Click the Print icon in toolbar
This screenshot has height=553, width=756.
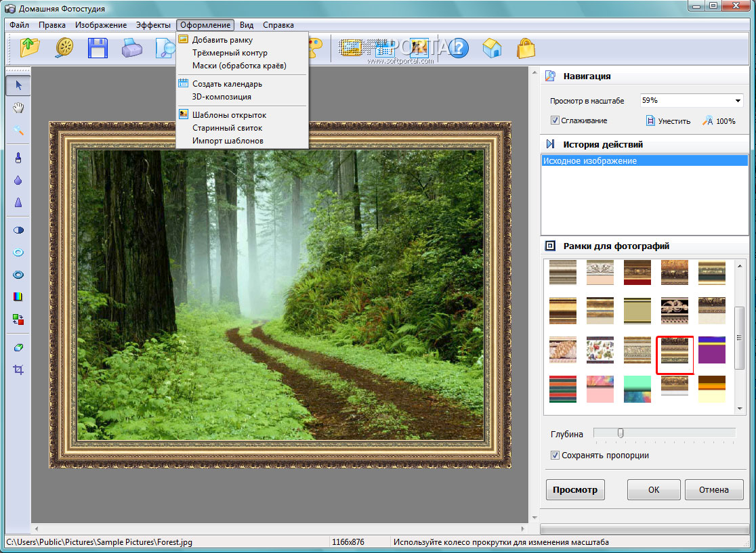(132, 48)
